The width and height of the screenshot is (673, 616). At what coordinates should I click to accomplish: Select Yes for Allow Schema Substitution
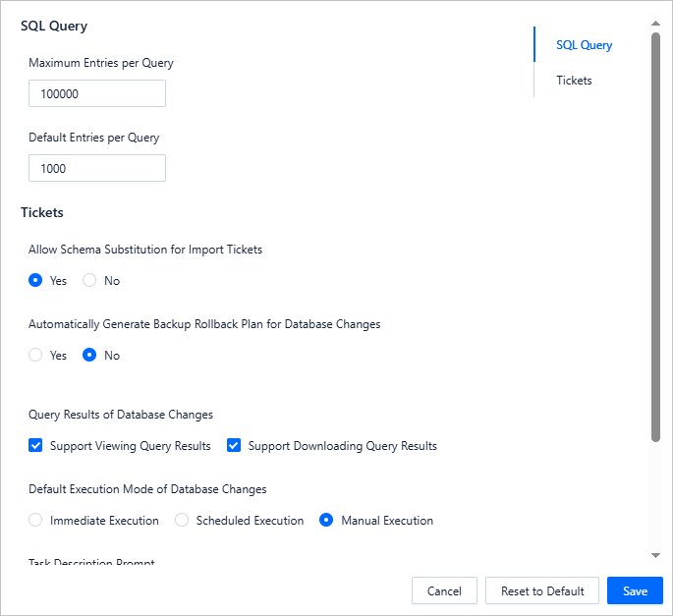click(x=36, y=281)
